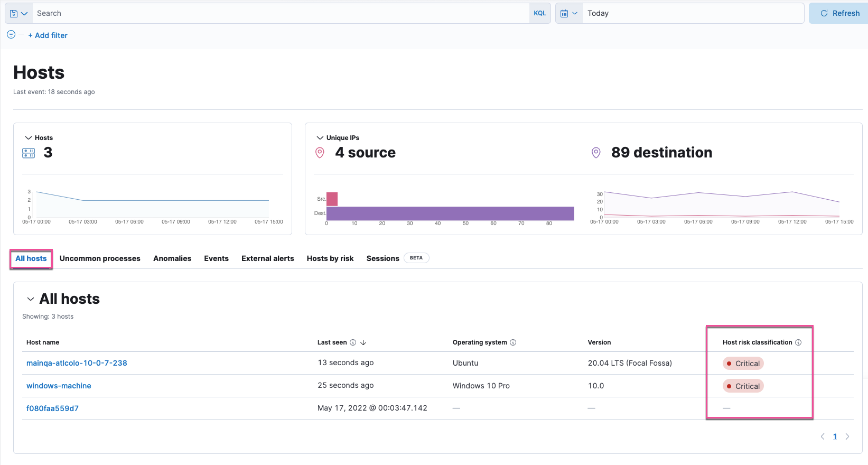Viewport: 868px width, 465px height.
Task: Go to next page of hosts
Action: click(x=847, y=436)
